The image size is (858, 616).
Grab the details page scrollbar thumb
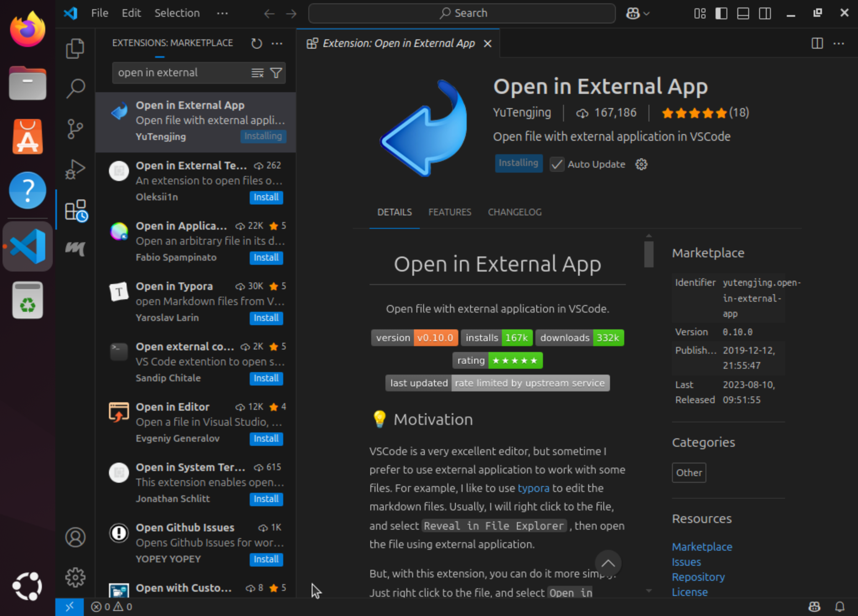click(649, 254)
